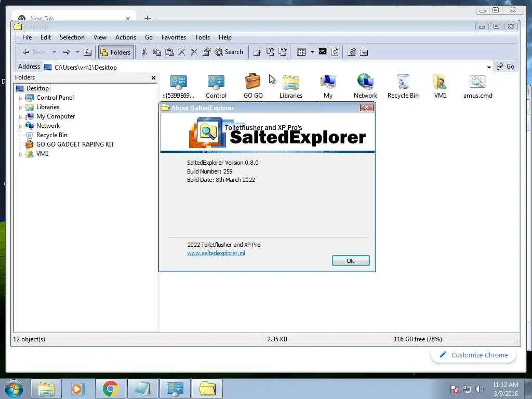The image size is (532, 399).
Task: Close the About SaltedExplorer dialog
Action: click(x=366, y=108)
